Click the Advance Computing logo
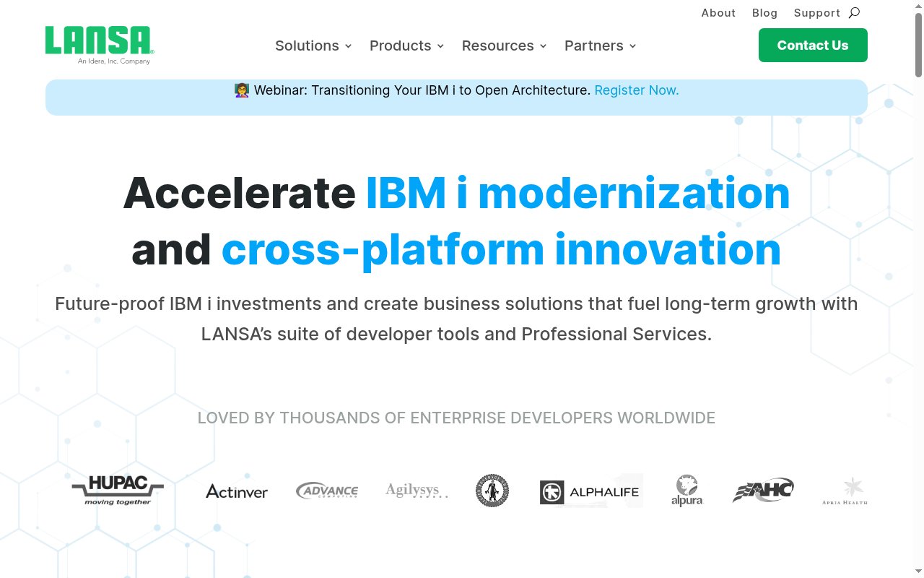 click(327, 491)
